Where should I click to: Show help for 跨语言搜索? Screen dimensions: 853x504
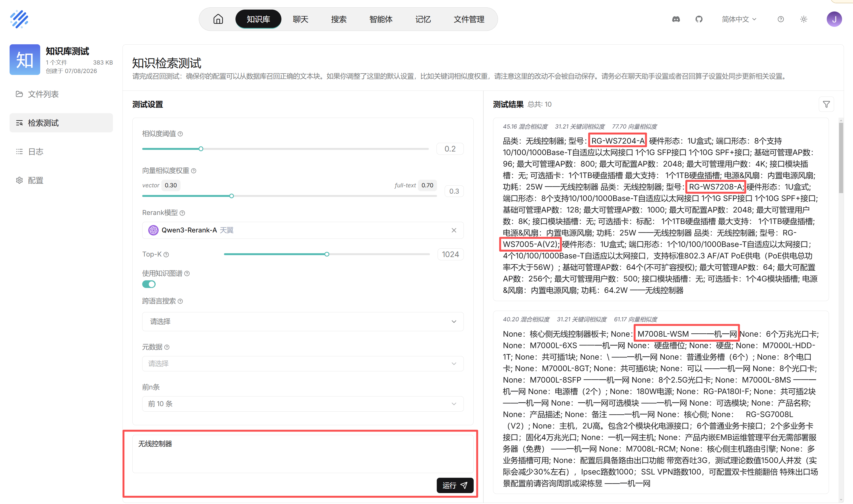coord(180,301)
